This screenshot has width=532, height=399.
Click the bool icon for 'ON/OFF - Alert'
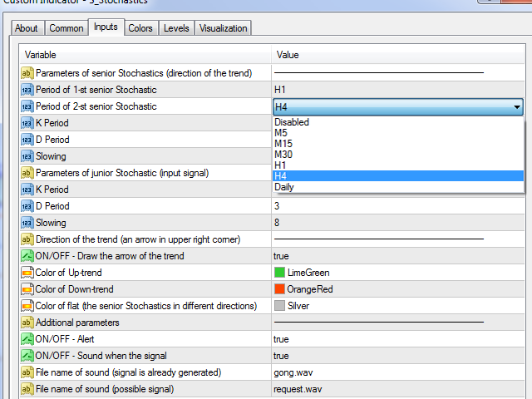pyautogui.click(x=27, y=339)
